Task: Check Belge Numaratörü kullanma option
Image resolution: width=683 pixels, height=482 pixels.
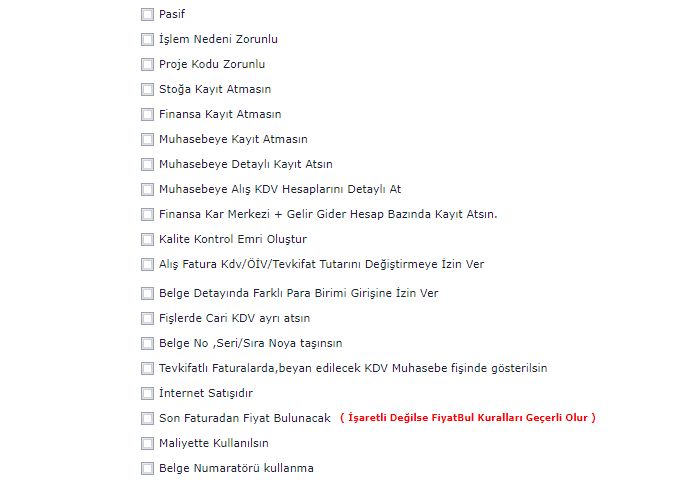Action: pyautogui.click(x=148, y=469)
